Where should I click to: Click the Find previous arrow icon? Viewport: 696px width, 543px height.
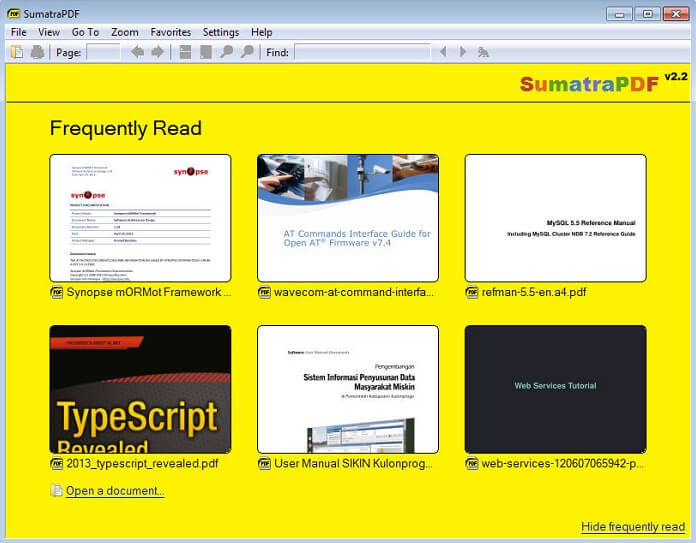tap(443, 52)
